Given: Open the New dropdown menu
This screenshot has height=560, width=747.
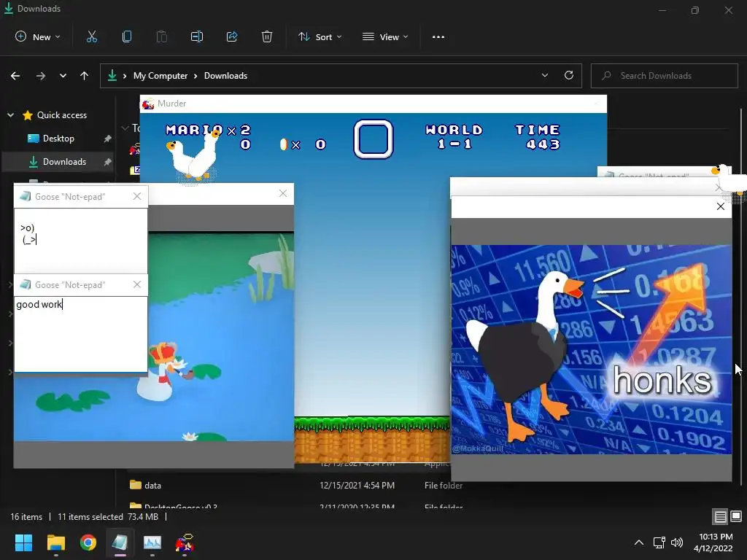Looking at the screenshot, I should click(x=38, y=36).
